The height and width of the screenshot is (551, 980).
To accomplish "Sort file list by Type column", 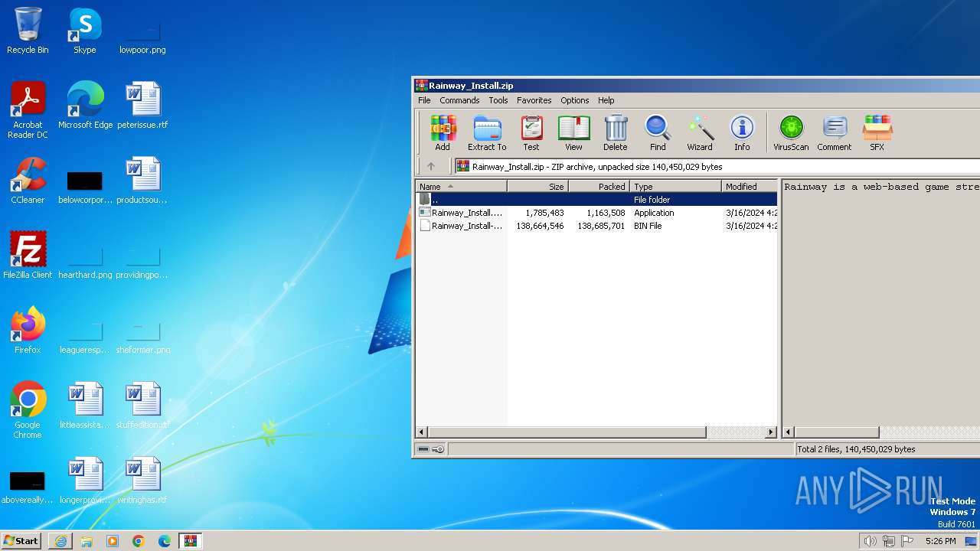I will (675, 186).
